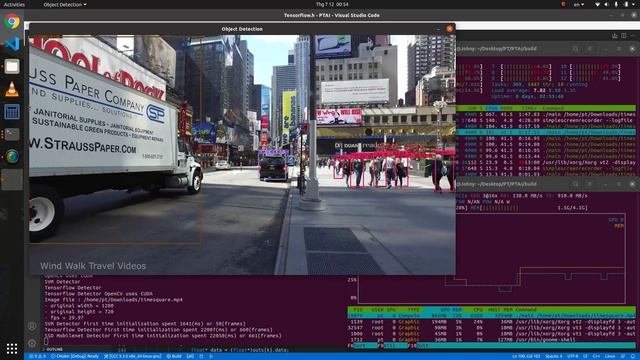Click errors and warnings count in status bar

click(37, 356)
